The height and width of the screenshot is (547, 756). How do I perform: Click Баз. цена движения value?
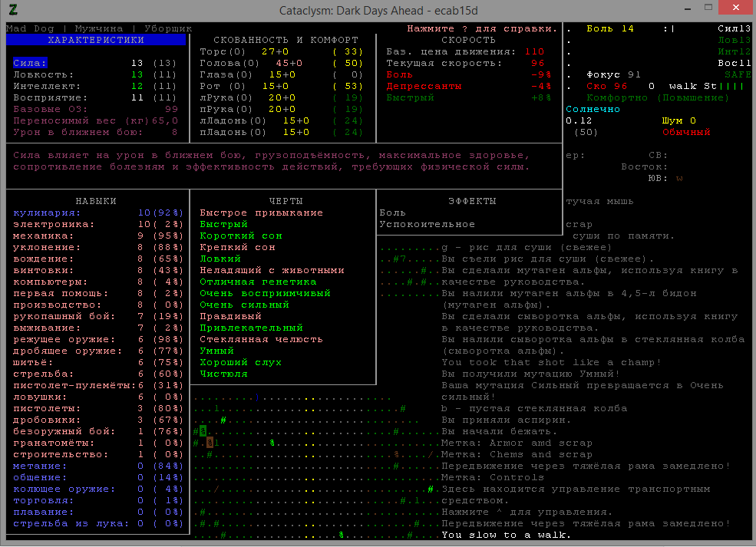[535, 51]
